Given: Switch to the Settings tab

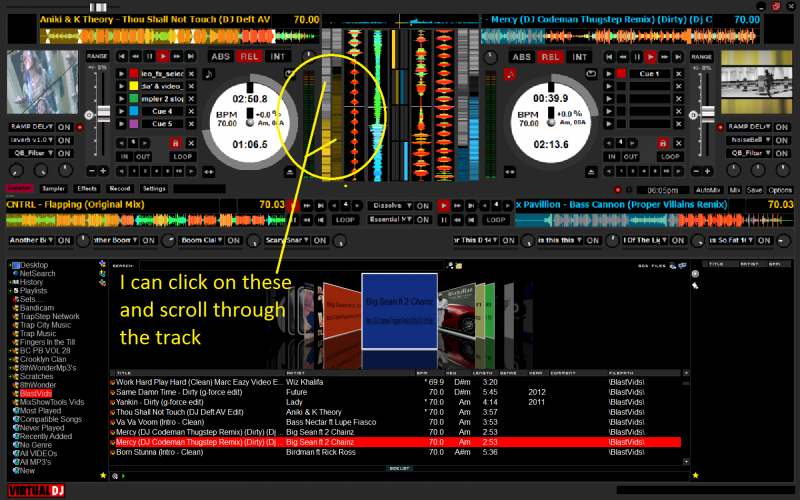Looking at the screenshot, I should [x=154, y=189].
